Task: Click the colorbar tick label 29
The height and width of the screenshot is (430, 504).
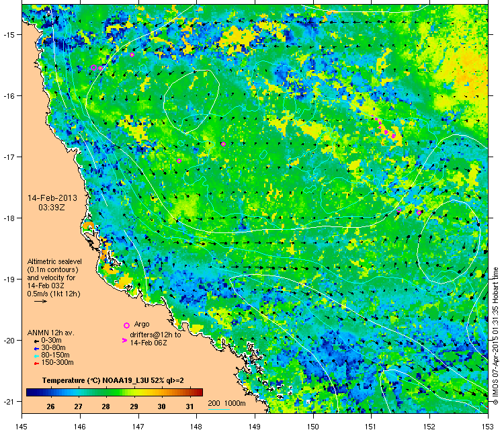Action: point(134,406)
